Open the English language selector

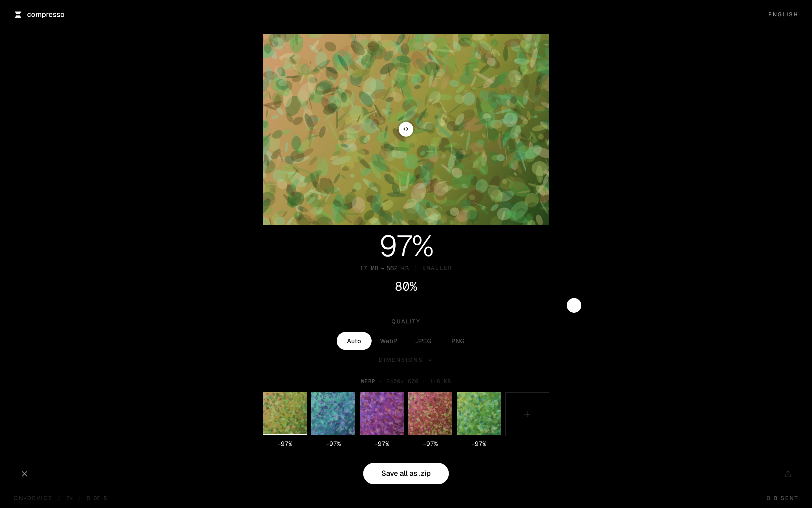pos(783,14)
